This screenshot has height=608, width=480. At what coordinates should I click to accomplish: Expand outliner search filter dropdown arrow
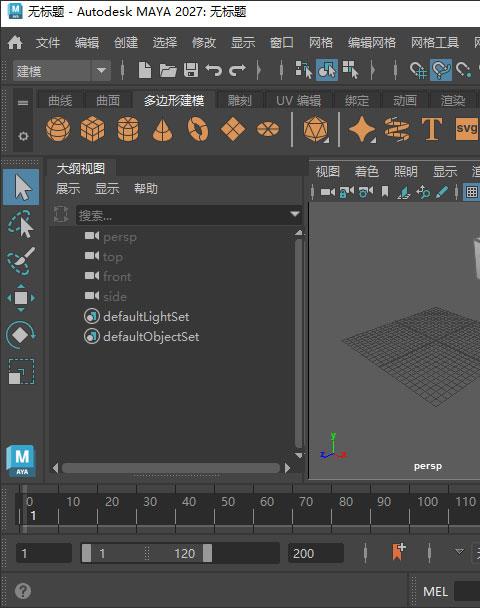[295, 214]
